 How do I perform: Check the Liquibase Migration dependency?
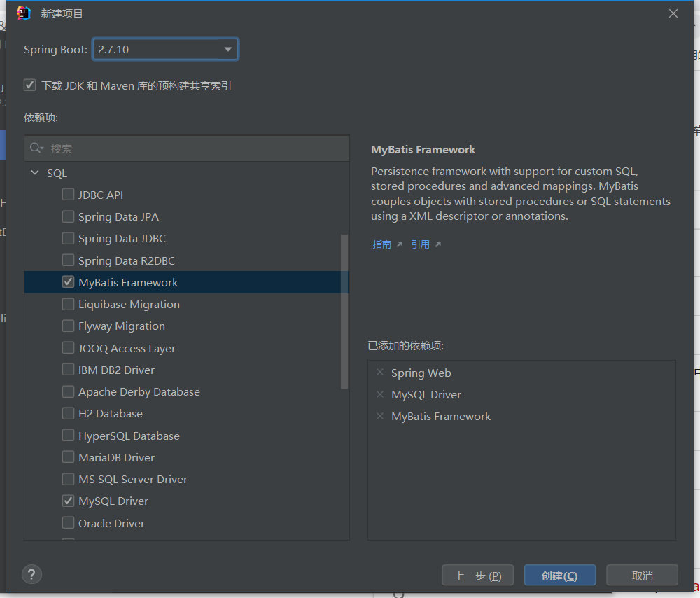68,304
